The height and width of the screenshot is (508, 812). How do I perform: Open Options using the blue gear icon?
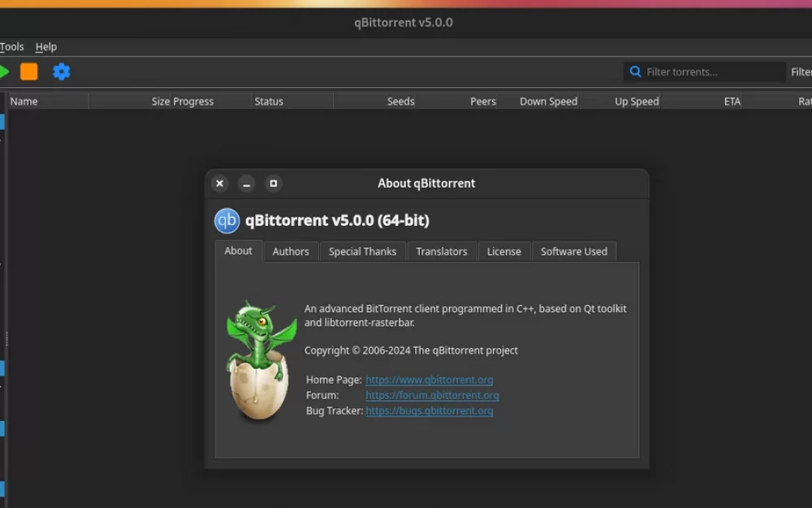point(62,72)
